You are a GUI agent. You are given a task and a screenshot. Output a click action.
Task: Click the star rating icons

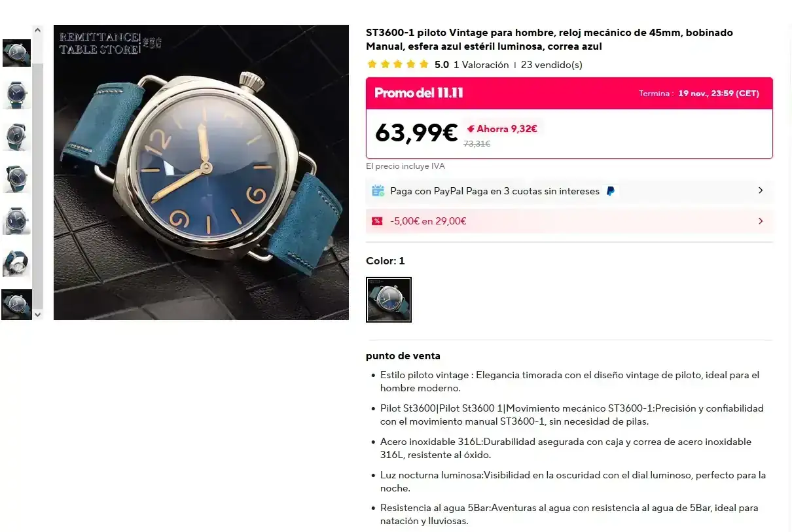click(398, 64)
